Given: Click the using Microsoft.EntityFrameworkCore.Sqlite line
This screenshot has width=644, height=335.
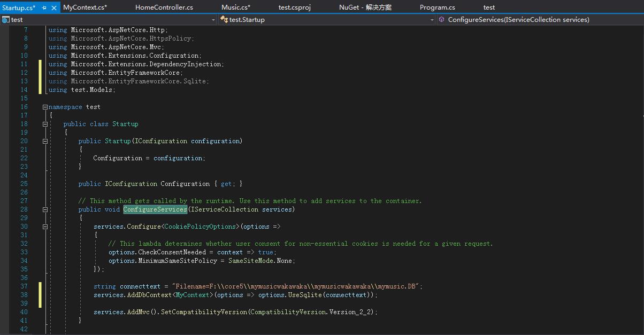Looking at the screenshot, I should click(x=128, y=81).
